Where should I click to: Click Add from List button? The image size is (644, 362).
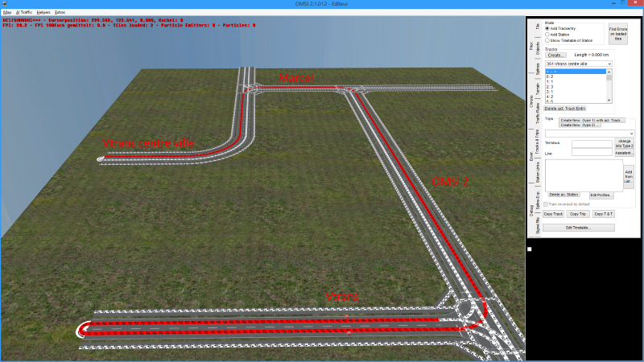[629, 176]
